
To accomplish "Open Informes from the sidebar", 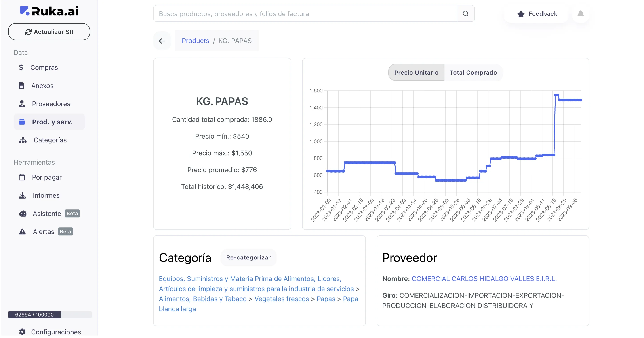I will click(x=46, y=195).
